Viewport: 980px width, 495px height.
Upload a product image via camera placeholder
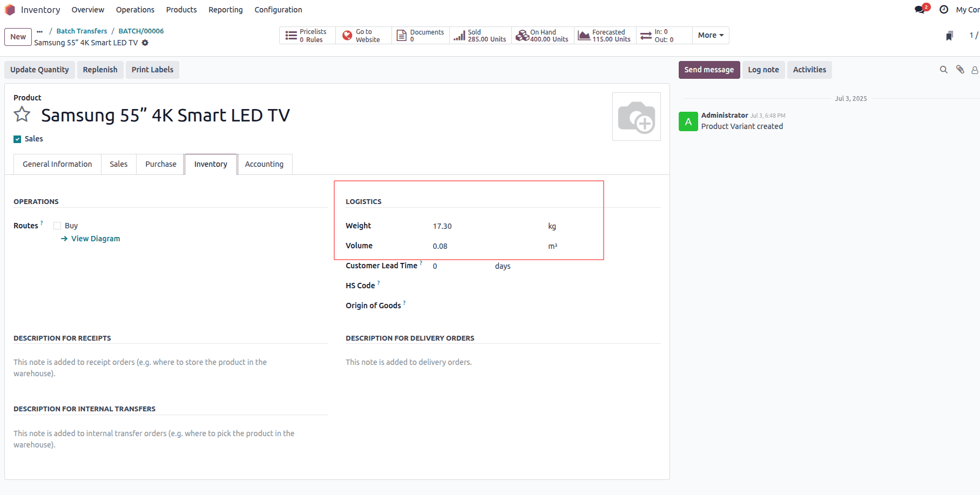pyautogui.click(x=637, y=117)
